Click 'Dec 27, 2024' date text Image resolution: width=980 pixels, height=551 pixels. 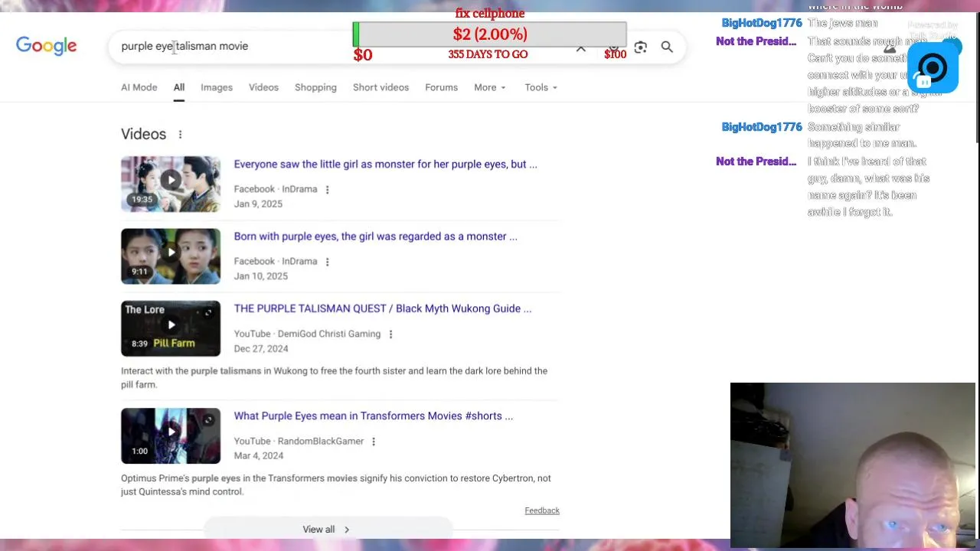pos(261,348)
